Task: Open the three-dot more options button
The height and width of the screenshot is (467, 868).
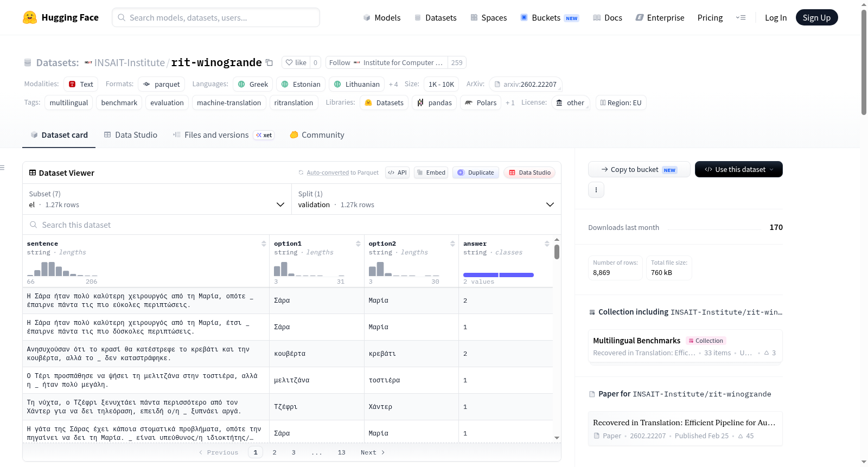Action: click(596, 190)
